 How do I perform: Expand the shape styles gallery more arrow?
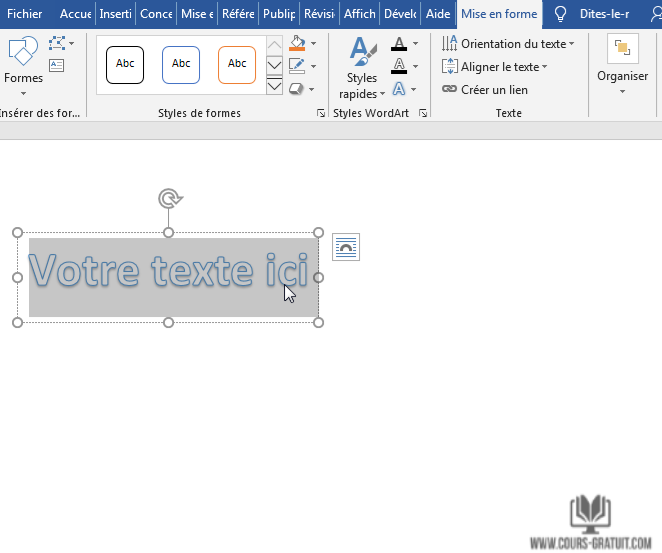pyautogui.click(x=275, y=87)
